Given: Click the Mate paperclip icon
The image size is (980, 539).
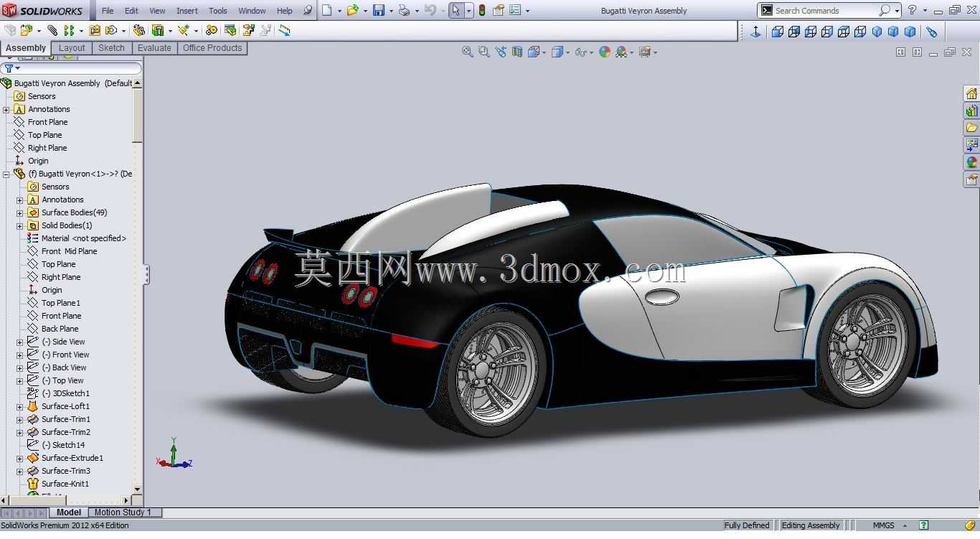Looking at the screenshot, I should point(52,30).
